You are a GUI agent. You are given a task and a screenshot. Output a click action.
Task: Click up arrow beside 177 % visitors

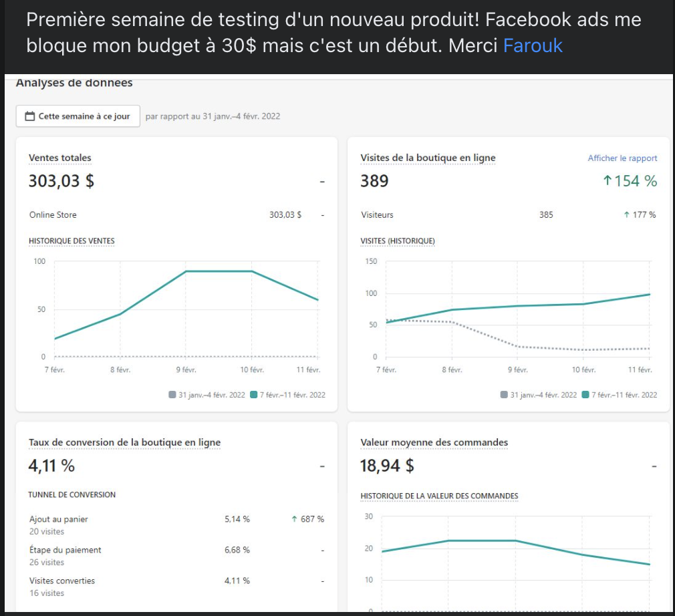coord(626,215)
